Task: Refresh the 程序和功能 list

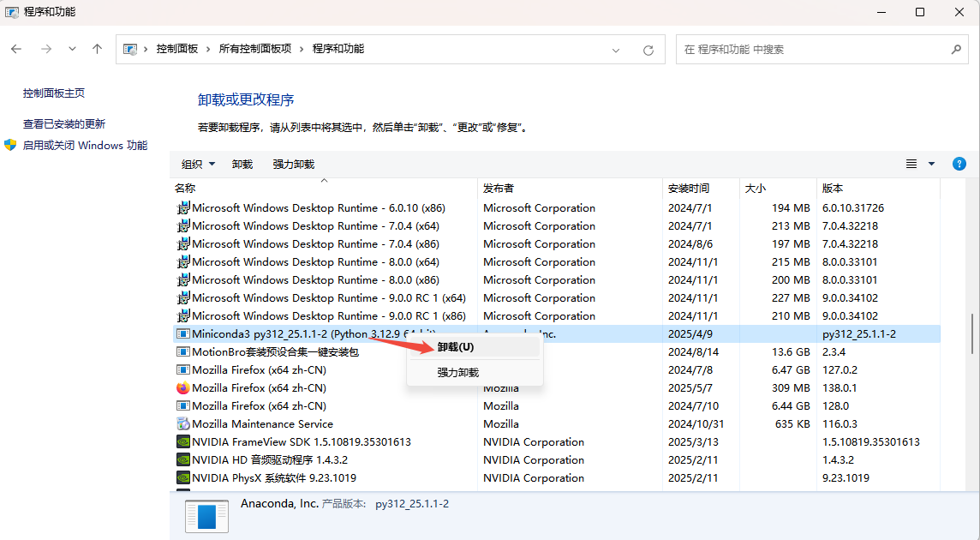Action: (648, 50)
